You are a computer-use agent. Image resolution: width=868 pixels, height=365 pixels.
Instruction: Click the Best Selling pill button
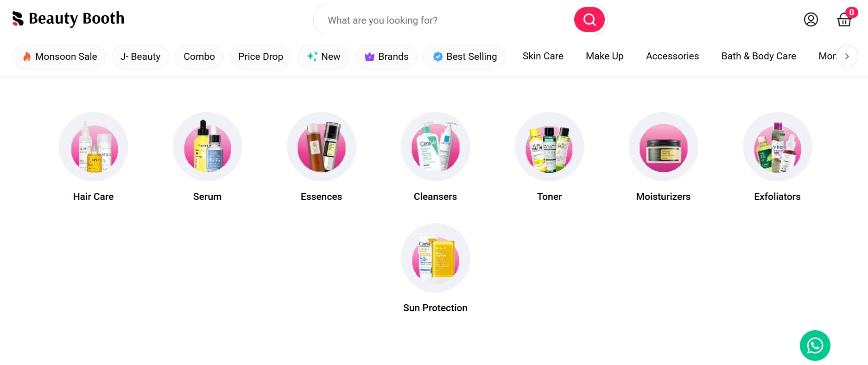click(464, 57)
